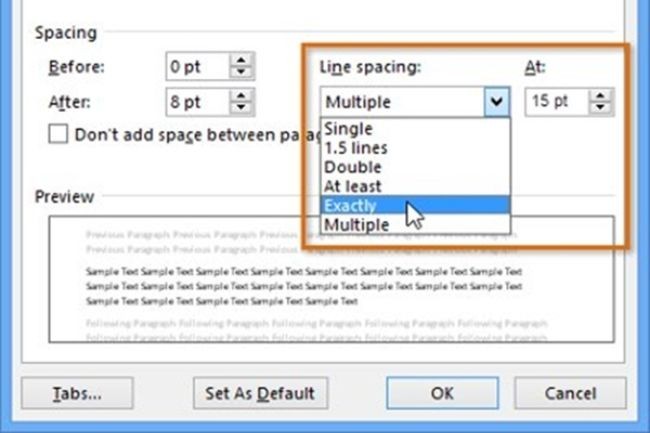The image size is (650, 433).
Task: Decrease the After spacing value
Action: pyautogui.click(x=241, y=107)
